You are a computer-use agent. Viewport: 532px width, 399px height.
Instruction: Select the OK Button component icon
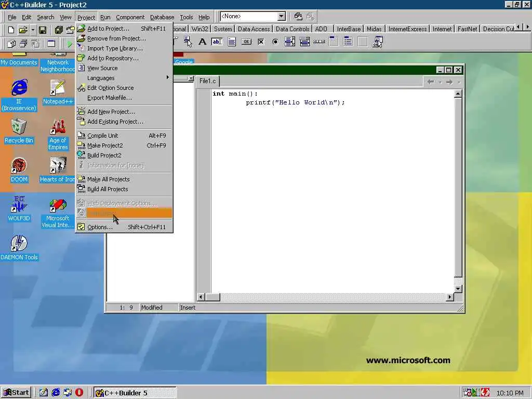coord(246,42)
